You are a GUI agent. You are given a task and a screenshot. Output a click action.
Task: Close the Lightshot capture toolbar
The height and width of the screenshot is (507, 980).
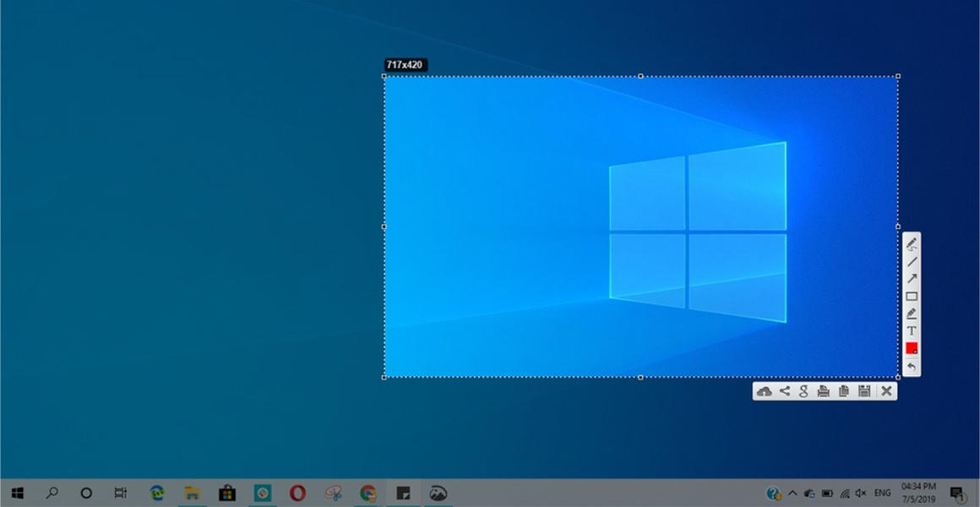point(886,391)
